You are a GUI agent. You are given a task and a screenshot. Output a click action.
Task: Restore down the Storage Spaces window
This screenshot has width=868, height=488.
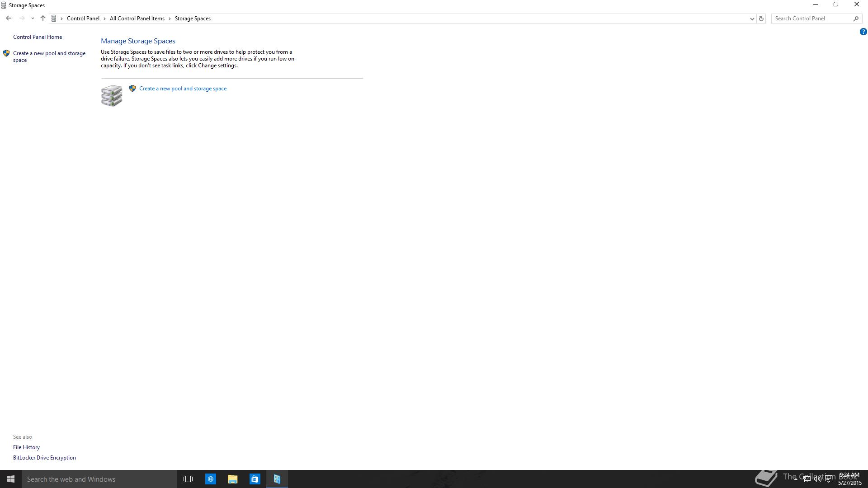click(x=836, y=5)
